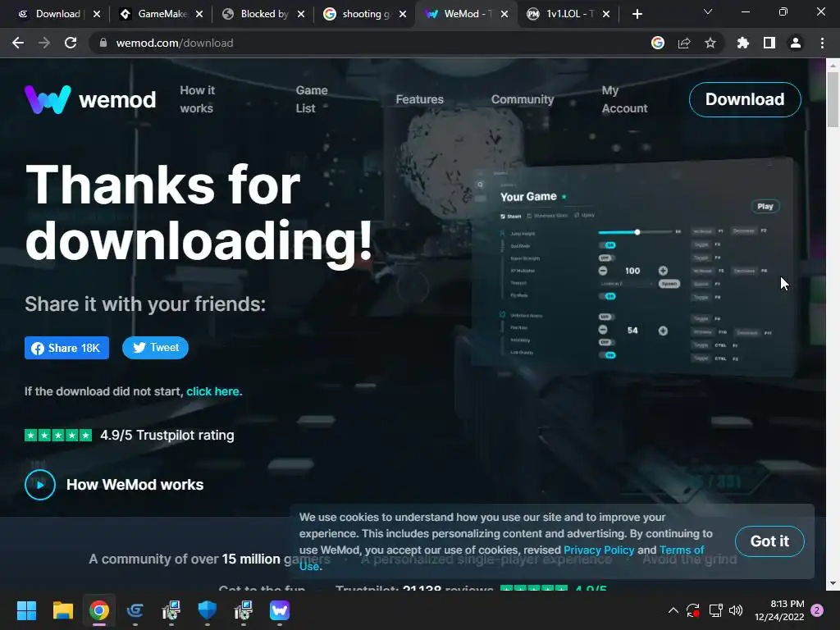
Task: Click the WeMod logo in header
Action: pyautogui.click(x=90, y=99)
